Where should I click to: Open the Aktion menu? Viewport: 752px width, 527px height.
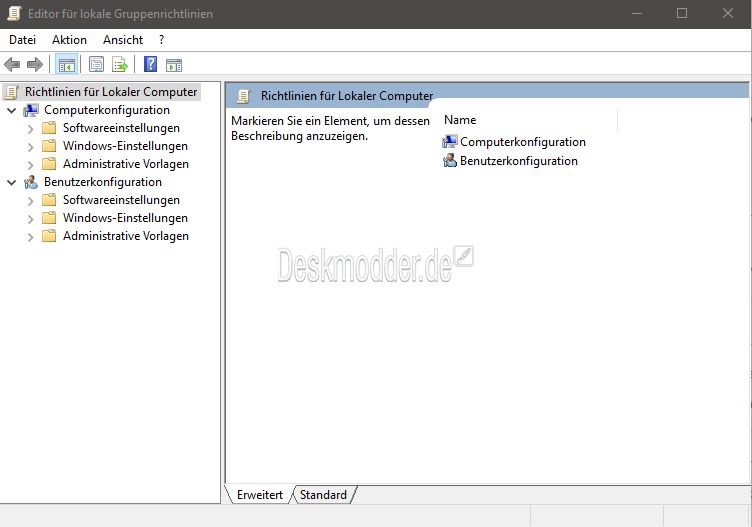pos(70,40)
